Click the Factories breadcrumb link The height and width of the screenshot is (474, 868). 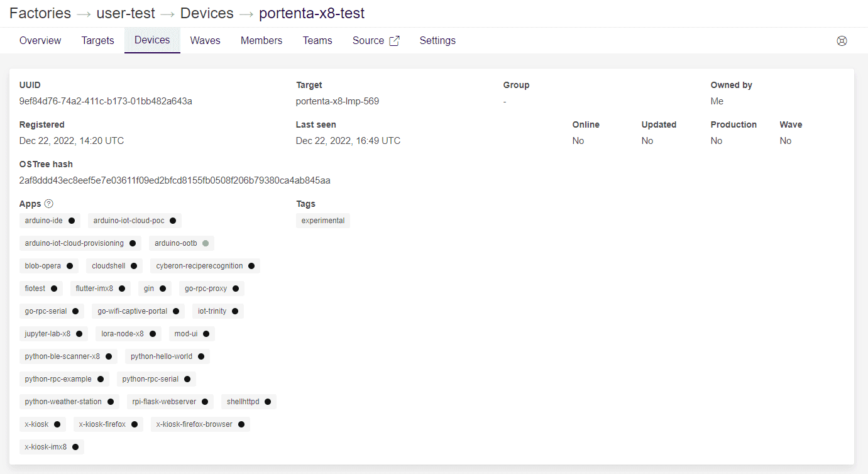[40, 13]
